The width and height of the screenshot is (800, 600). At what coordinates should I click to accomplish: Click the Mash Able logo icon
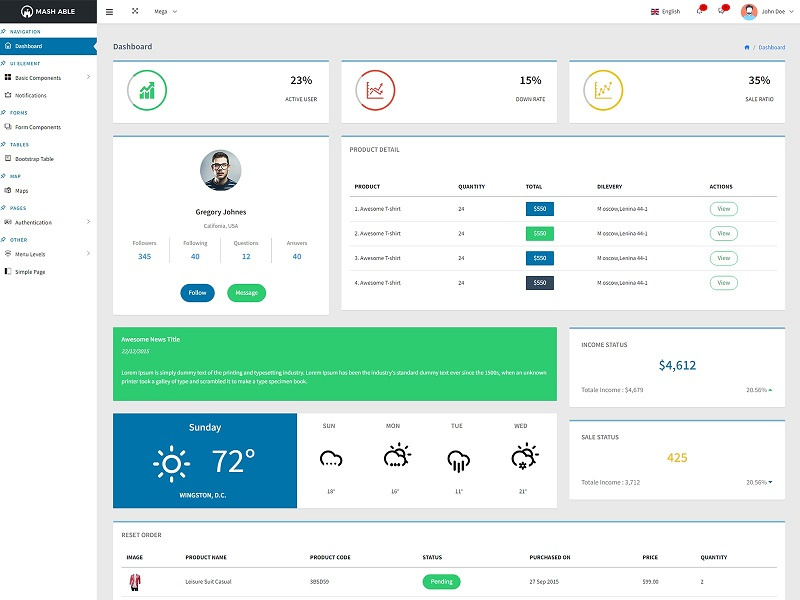pyautogui.click(x=24, y=12)
